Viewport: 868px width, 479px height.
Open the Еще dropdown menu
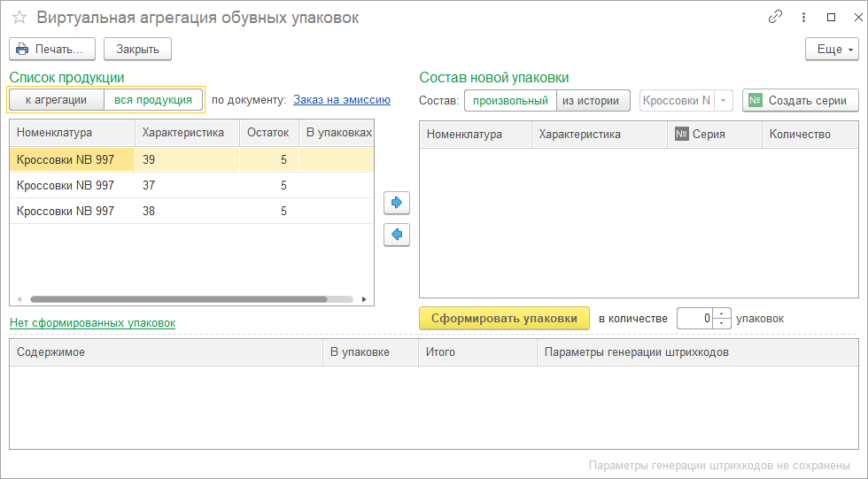point(832,49)
